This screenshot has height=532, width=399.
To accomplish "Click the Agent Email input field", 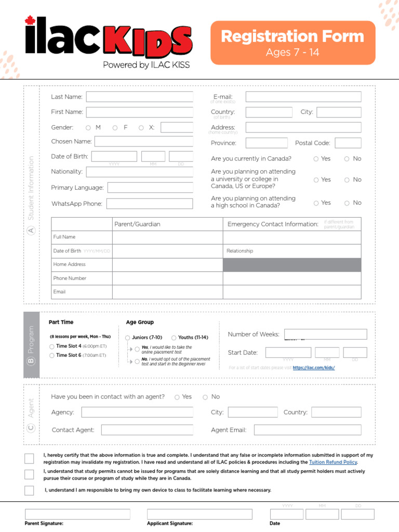I will point(308,430).
